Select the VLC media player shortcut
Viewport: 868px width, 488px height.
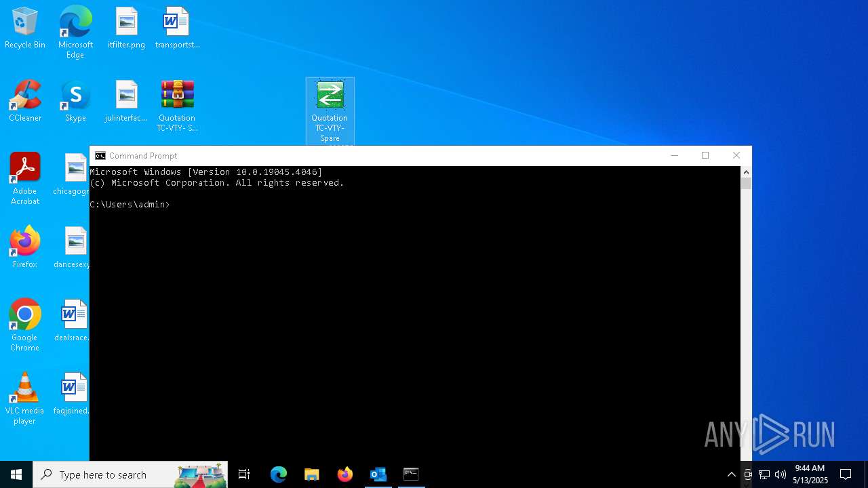[25, 399]
